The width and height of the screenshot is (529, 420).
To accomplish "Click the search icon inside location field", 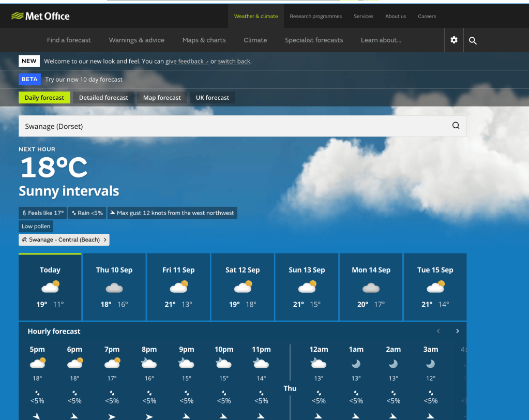I will (x=456, y=126).
